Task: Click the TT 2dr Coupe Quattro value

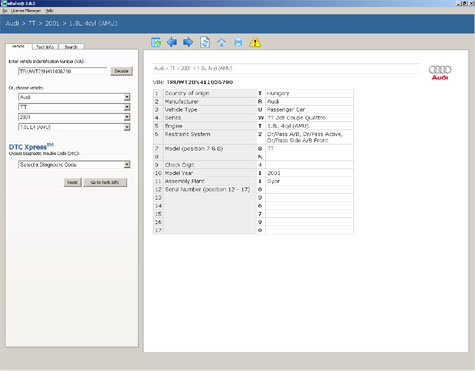Action: coord(296,118)
